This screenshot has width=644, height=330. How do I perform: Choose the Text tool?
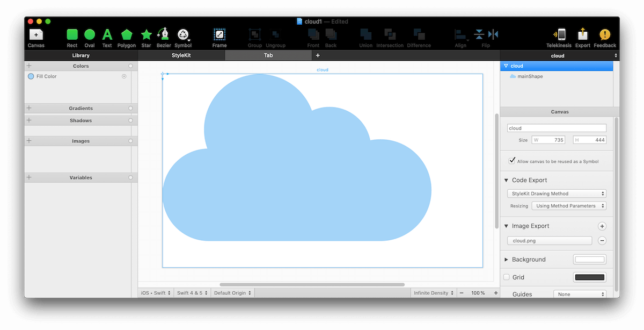tap(107, 35)
